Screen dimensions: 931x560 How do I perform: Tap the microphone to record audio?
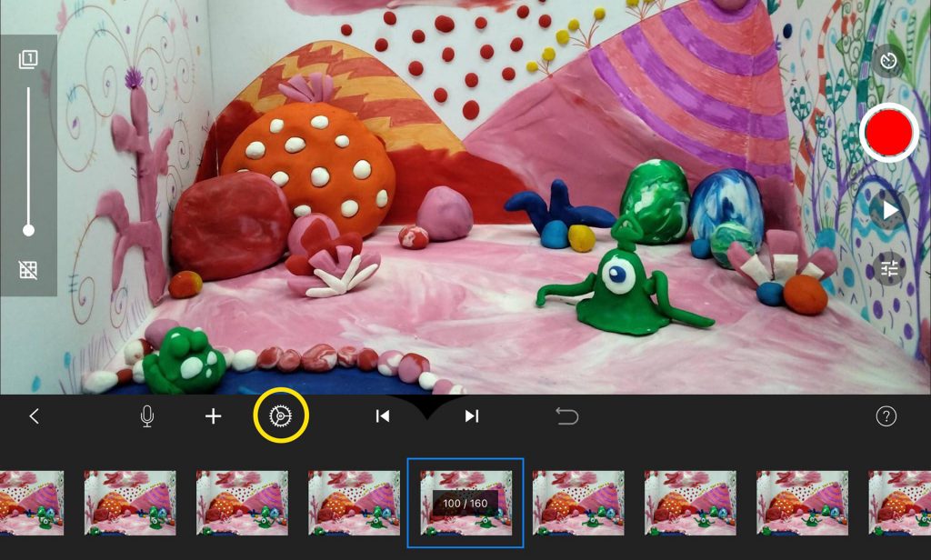pos(147,416)
